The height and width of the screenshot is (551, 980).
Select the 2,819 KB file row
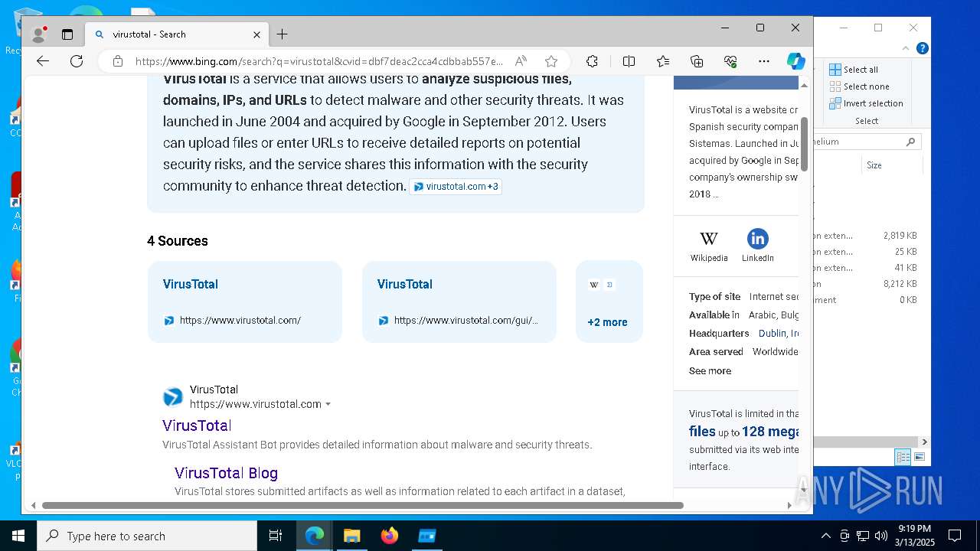pyautogui.click(x=867, y=236)
